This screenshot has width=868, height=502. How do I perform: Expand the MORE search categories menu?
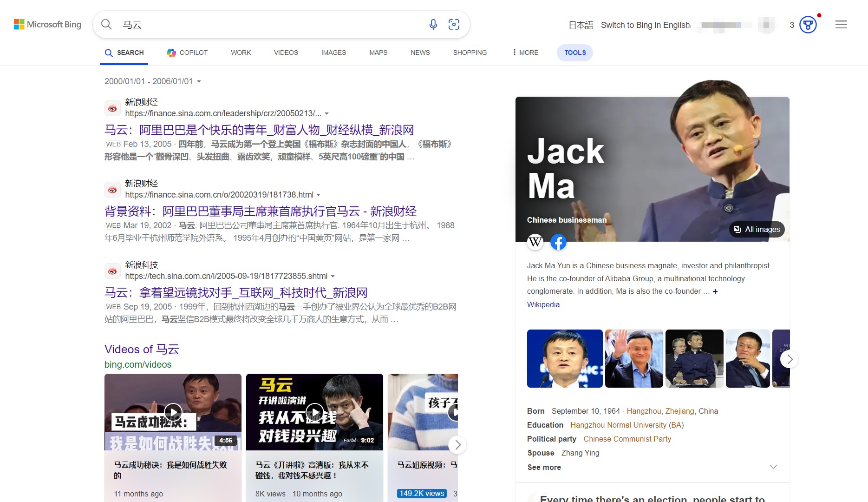point(525,53)
